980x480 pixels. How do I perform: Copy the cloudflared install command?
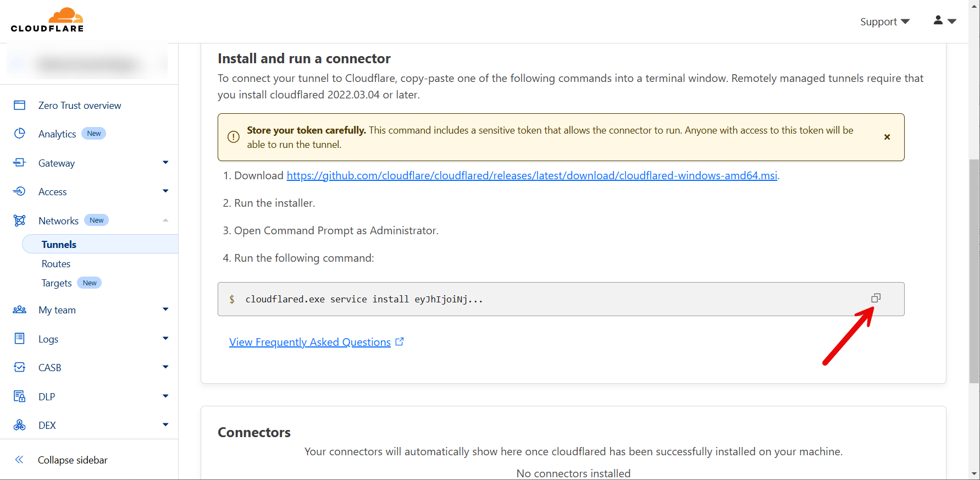pyautogui.click(x=876, y=298)
